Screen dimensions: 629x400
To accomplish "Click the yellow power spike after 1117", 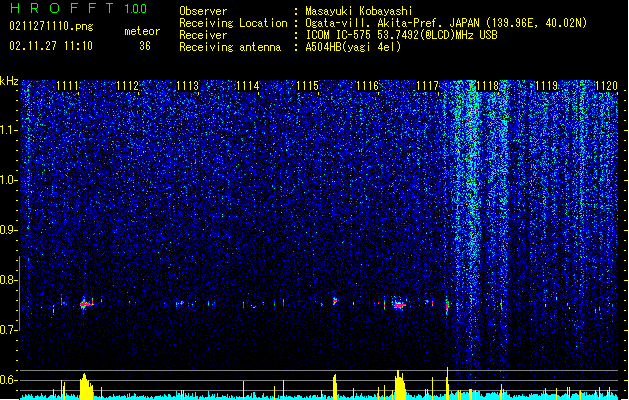I will coord(448,383).
